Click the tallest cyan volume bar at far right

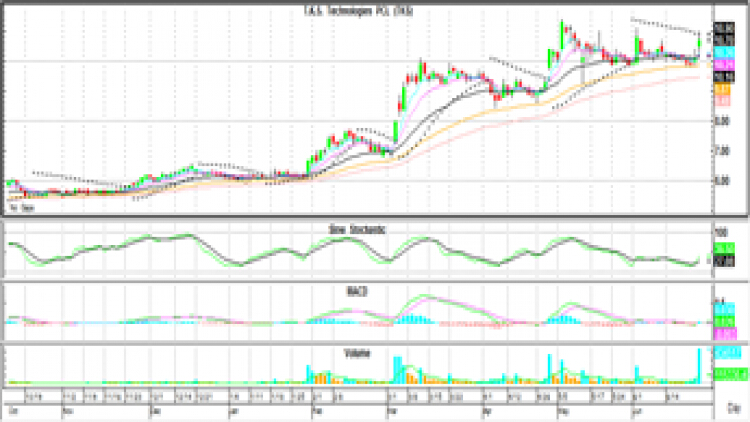tap(699, 366)
